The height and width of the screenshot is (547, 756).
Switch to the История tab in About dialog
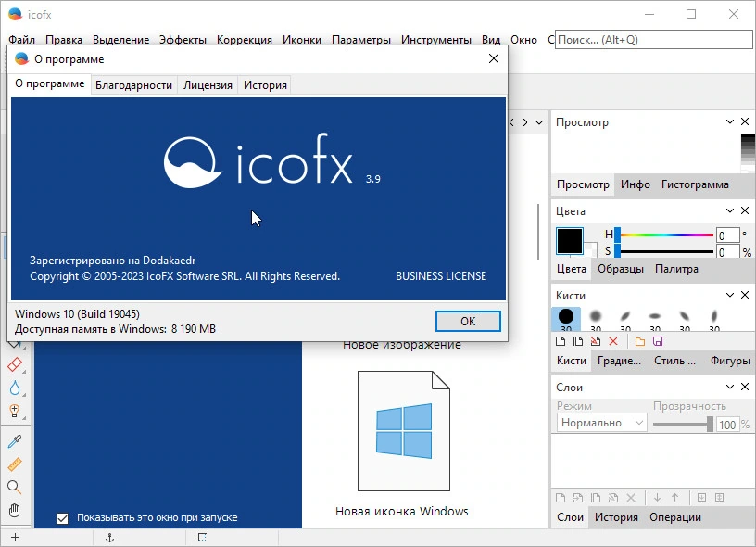pos(265,85)
